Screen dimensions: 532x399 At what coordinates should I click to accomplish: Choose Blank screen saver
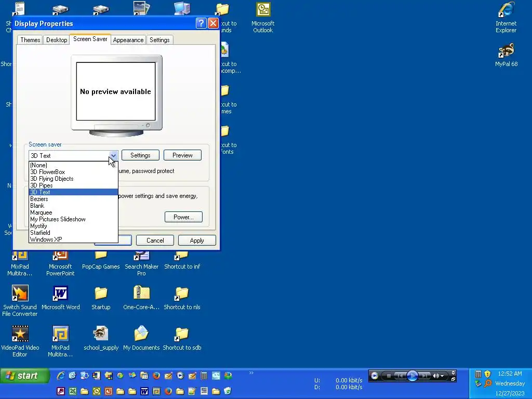73,206
